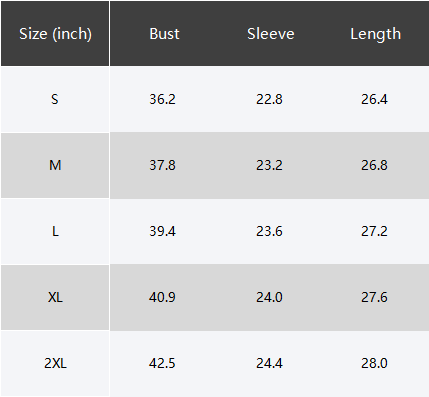Select bust value 37.8
Viewport: 429px width, 397px height.
click(162, 165)
